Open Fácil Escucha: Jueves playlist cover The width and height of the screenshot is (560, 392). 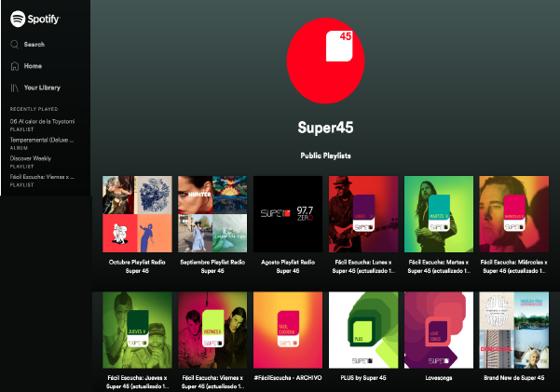[x=137, y=330]
